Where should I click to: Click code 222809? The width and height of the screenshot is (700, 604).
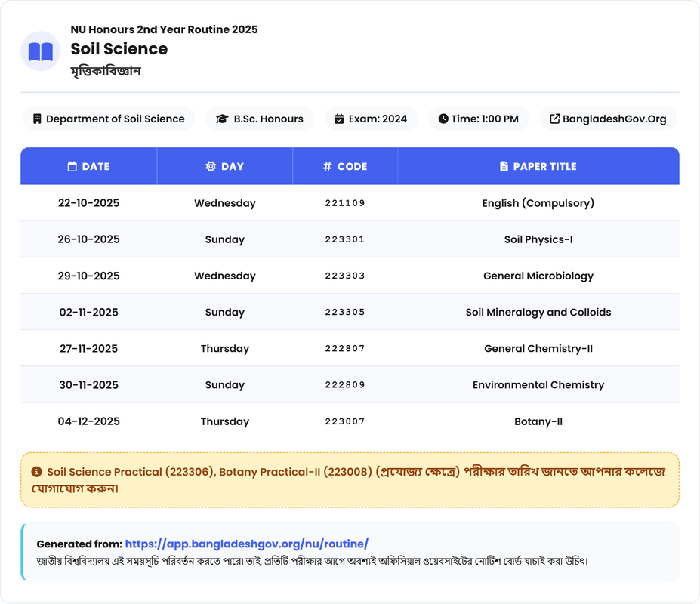pos(345,385)
